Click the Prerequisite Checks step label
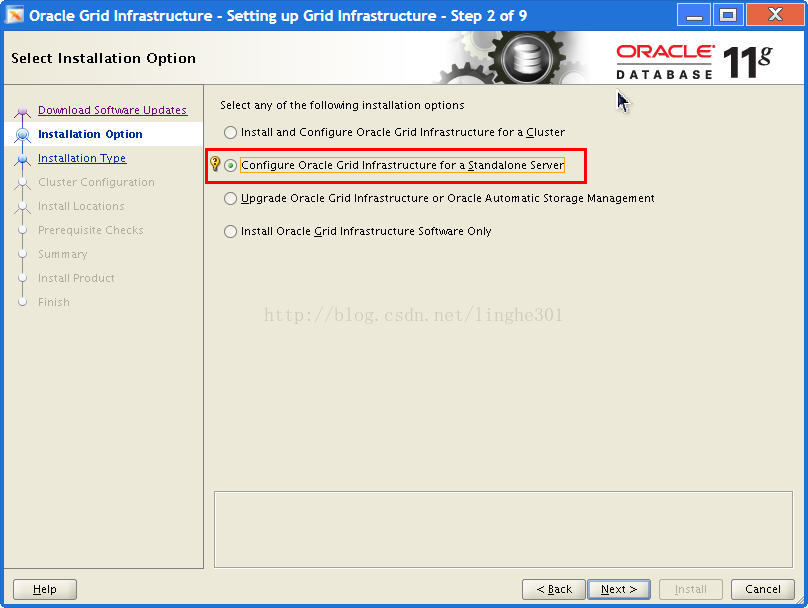The width and height of the screenshot is (808, 608). tap(91, 230)
